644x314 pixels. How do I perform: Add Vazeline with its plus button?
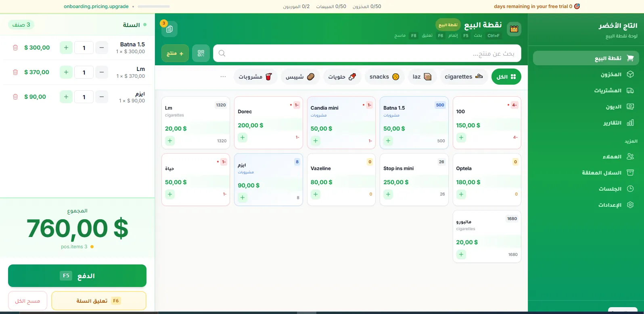click(316, 194)
